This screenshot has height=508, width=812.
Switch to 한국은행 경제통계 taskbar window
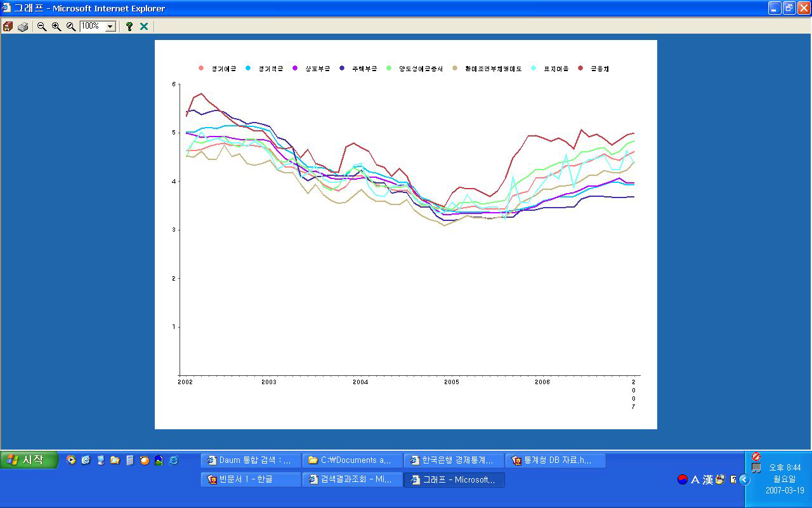454,460
